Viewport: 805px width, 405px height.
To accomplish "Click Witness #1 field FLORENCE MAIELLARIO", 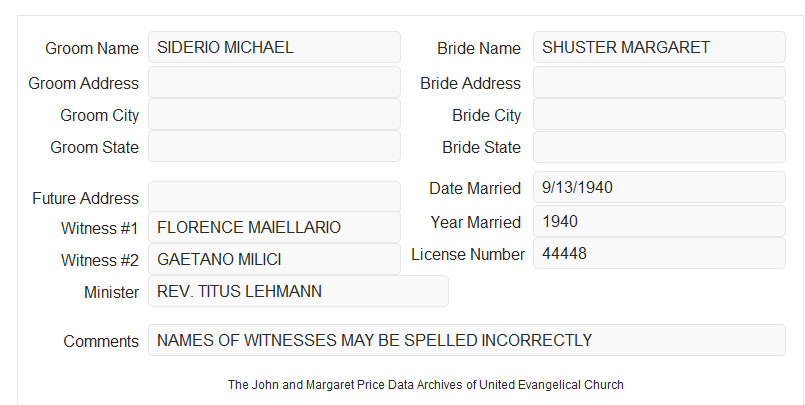I will point(274,227).
